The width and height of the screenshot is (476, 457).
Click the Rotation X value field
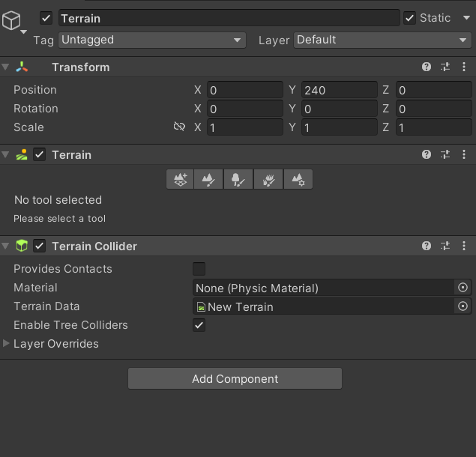245,109
